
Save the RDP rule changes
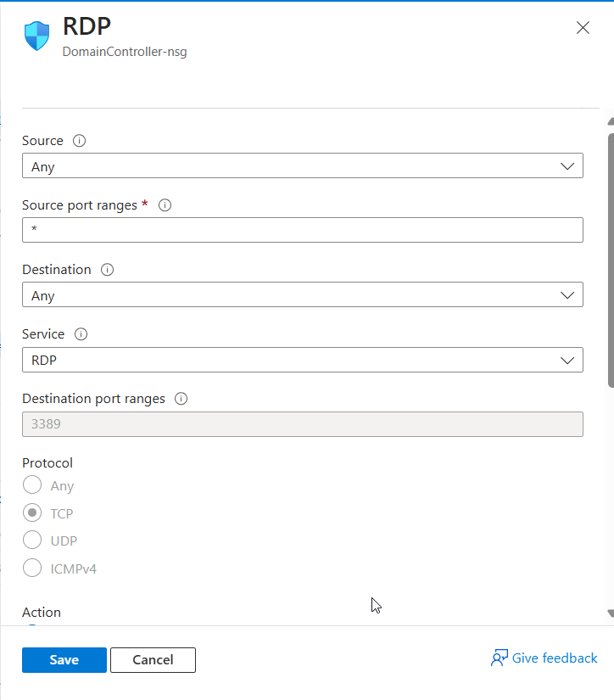(x=64, y=660)
